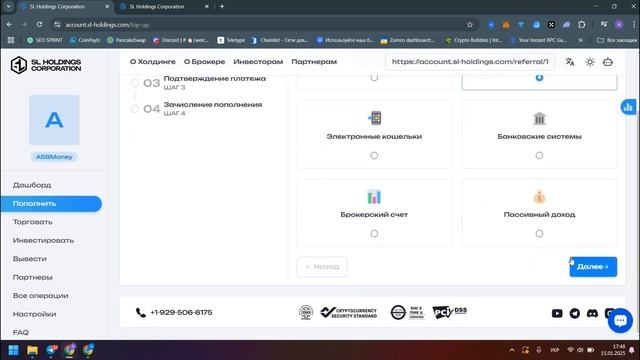Click the SL Holdings Corporation logo
This screenshot has width=640, height=360.
tap(46, 65)
